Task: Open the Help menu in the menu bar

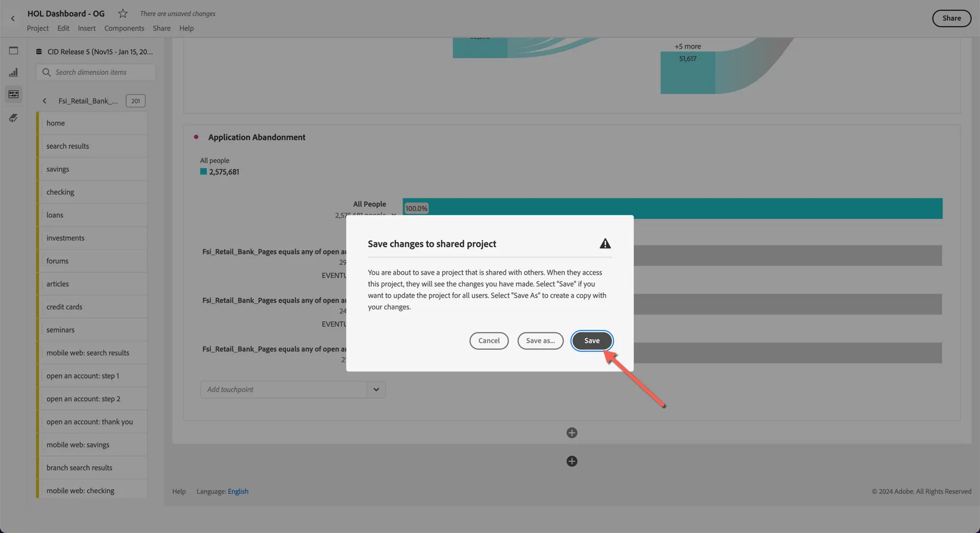Action: tap(186, 28)
